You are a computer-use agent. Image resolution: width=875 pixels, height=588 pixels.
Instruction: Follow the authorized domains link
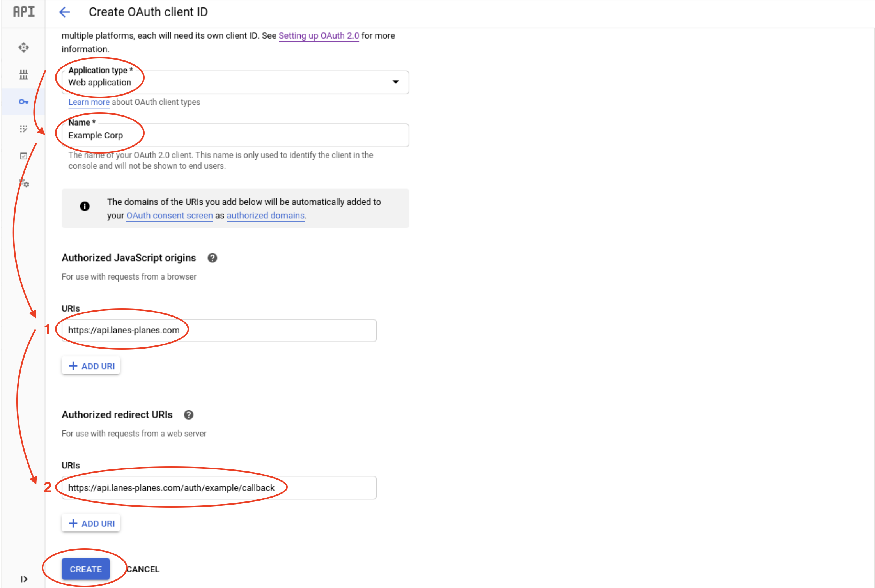266,216
